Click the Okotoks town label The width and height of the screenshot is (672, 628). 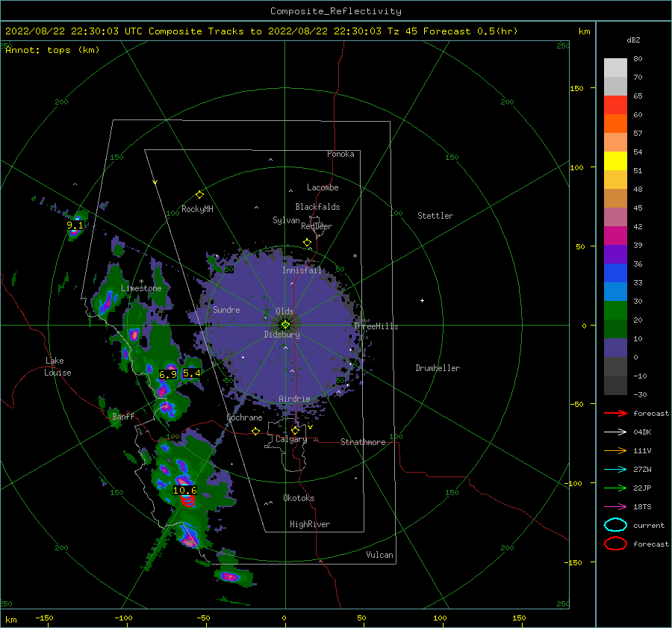pos(299,498)
